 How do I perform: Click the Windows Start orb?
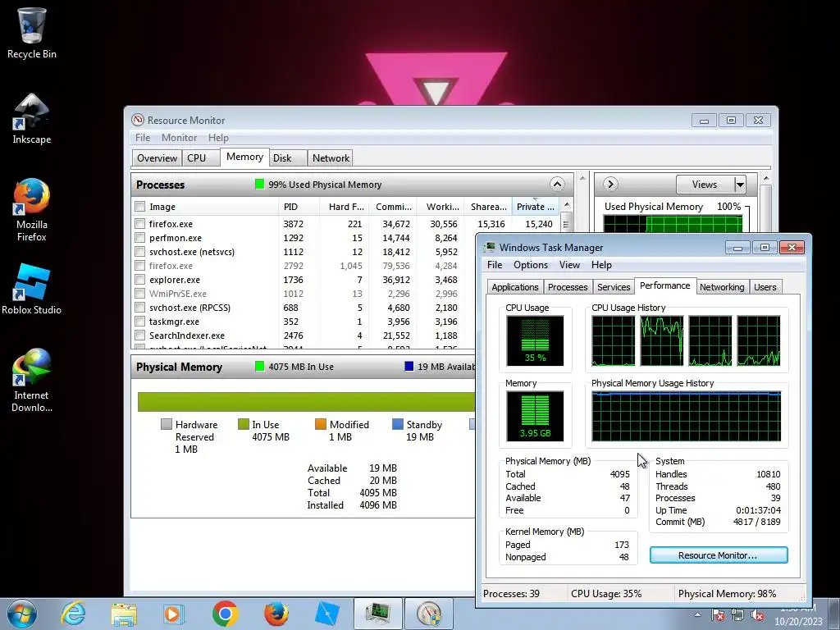(22, 614)
